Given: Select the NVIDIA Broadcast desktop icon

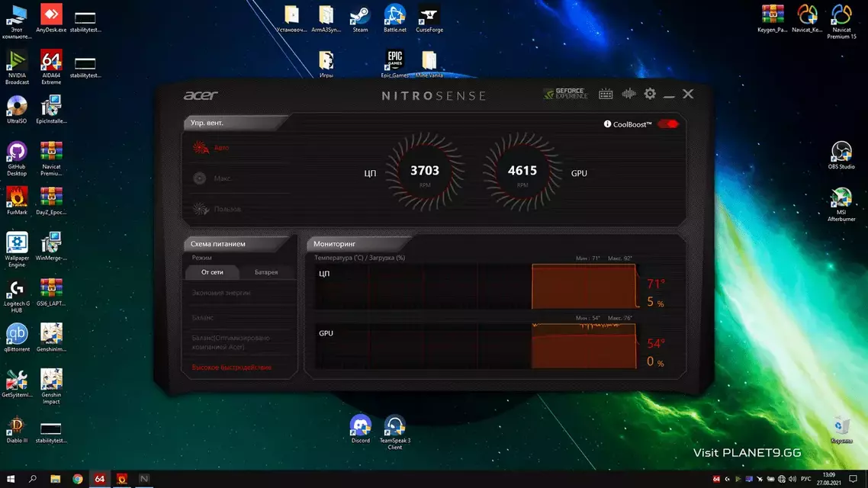Looking at the screenshot, I should pyautogui.click(x=17, y=68).
